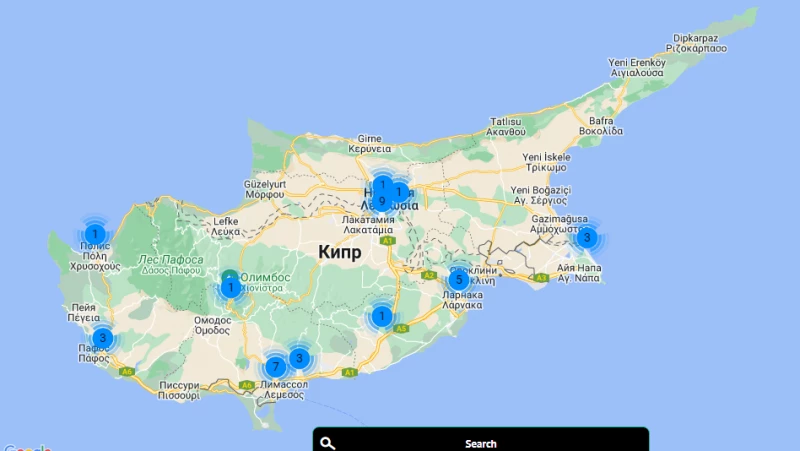Click the A5 highway shield
This screenshot has height=451, width=800.
pos(402,329)
